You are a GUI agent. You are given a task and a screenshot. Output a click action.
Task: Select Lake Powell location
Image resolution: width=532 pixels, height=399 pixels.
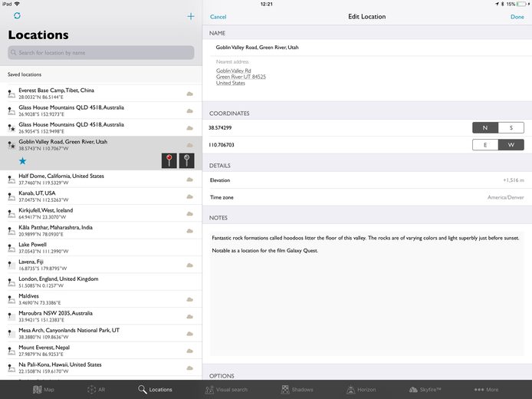tap(101, 248)
